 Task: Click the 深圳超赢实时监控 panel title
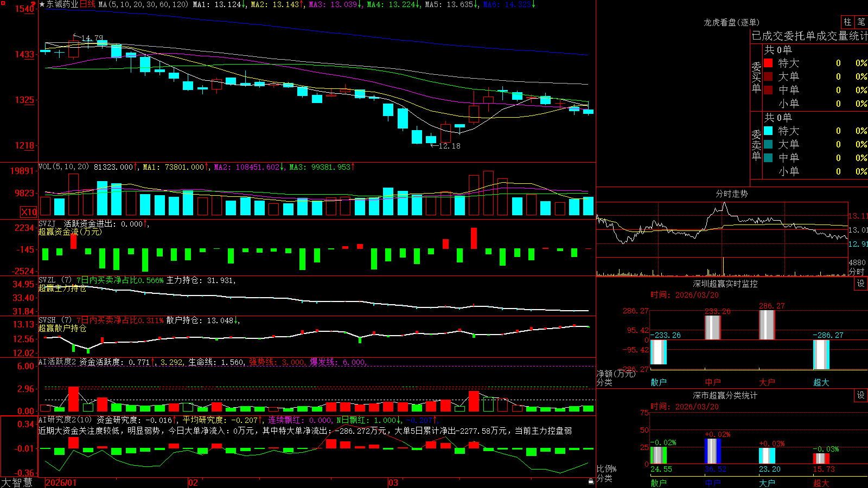pyautogui.click(x=725, y=284)
